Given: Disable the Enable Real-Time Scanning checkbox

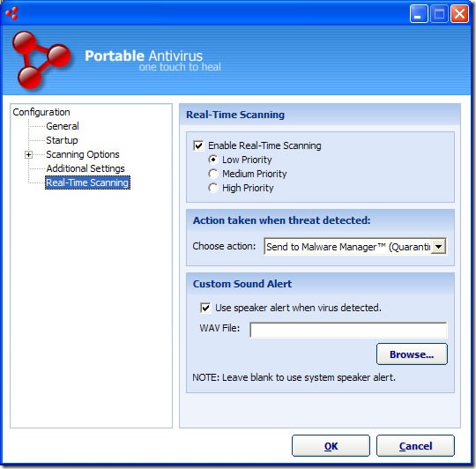Looking at the screenshot, I should pos(198,145).
